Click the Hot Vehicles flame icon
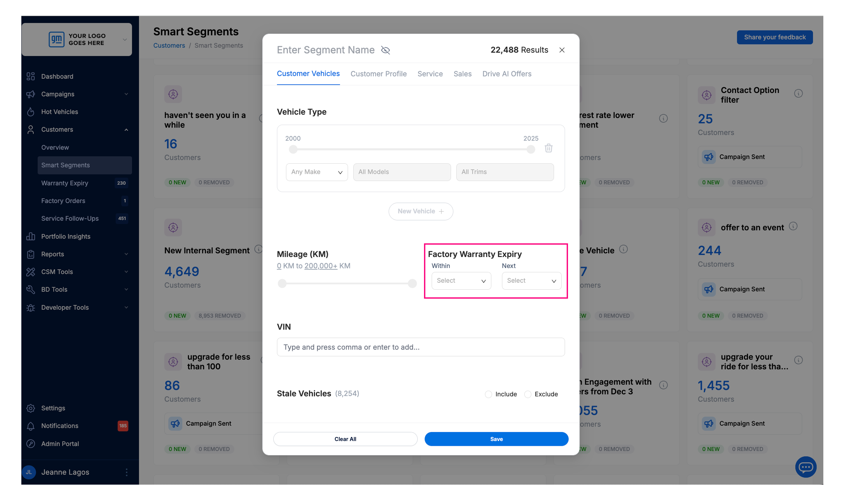Screen dimensions: 848x504 point(31,112)
